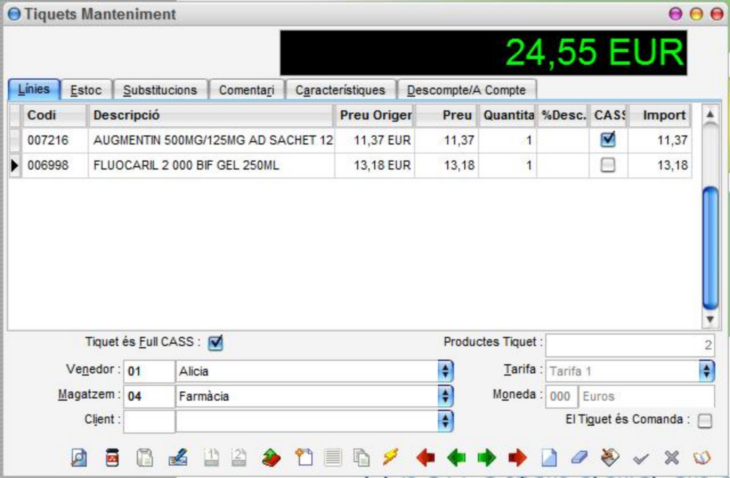Click the yellow lightning bolt icon
This screenshot has width=730, height=478.
[x=391, y=458]
